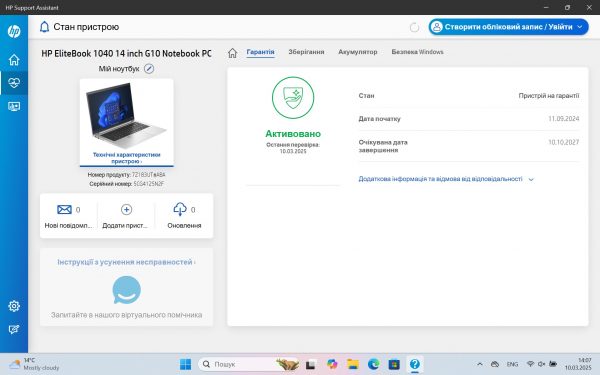Click the Номер продукту line
The width and height of the screenshot is (600, 375).
click(x=127, y=174)
